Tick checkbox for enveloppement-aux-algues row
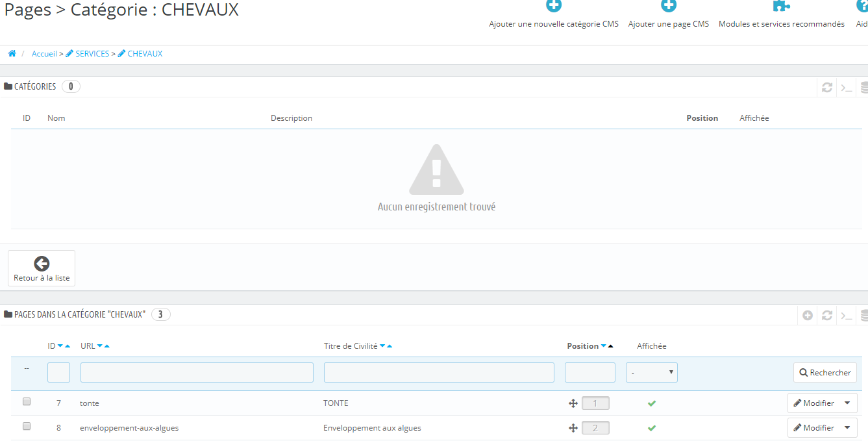Screen dimensions: 868x441 tap(27, 427)
